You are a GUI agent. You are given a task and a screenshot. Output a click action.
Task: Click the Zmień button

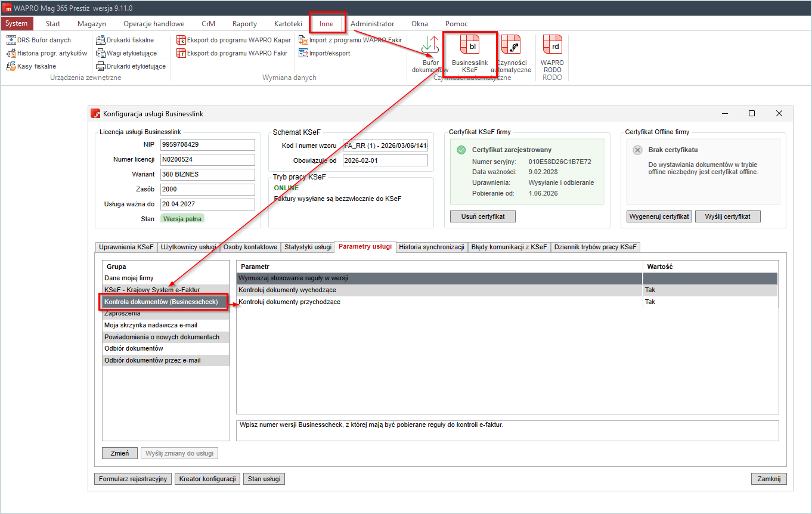pos(120,453)
